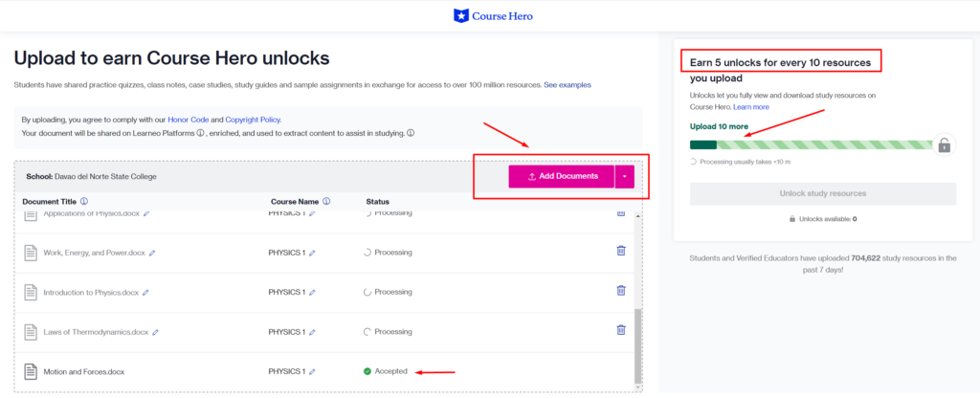Edit course name for Laws of Thermodynamics row
Screen dimensions: 980x398
click(x=312, y=332)
